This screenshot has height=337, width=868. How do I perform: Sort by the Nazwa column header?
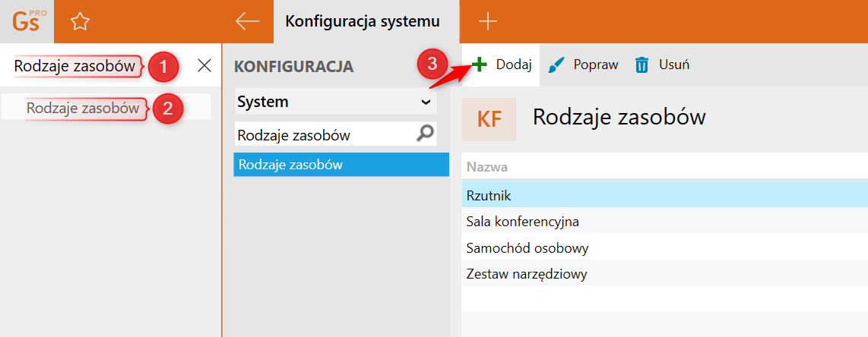487,167
